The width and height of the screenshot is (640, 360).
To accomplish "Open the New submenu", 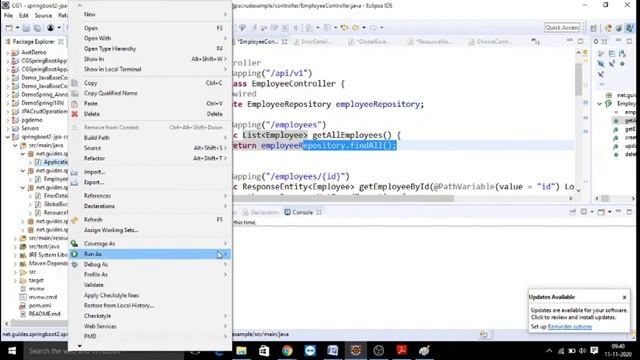I will [150, 14].
